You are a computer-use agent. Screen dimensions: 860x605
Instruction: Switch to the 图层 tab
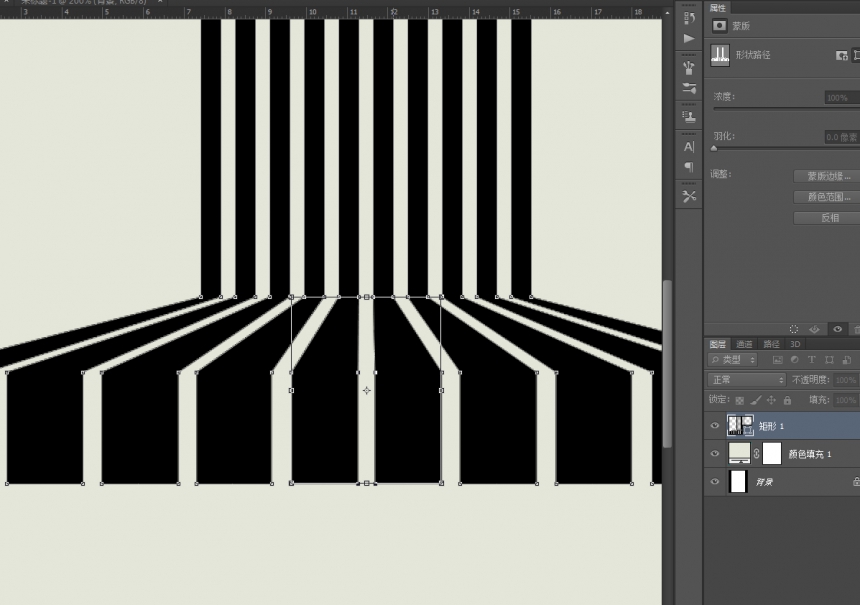tap(717, 344)
